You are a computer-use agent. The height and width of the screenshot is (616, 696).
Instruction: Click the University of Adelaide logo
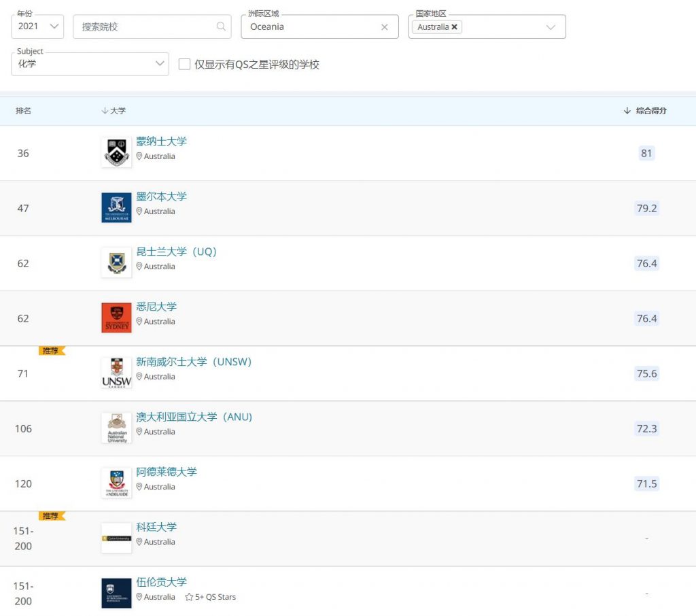point(116,483)
